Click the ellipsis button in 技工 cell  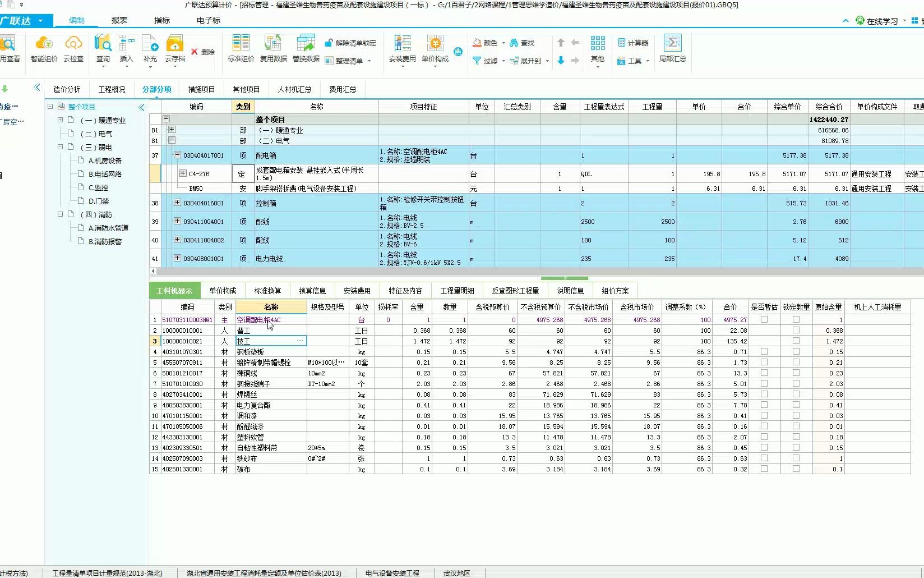tap(300, 341)
